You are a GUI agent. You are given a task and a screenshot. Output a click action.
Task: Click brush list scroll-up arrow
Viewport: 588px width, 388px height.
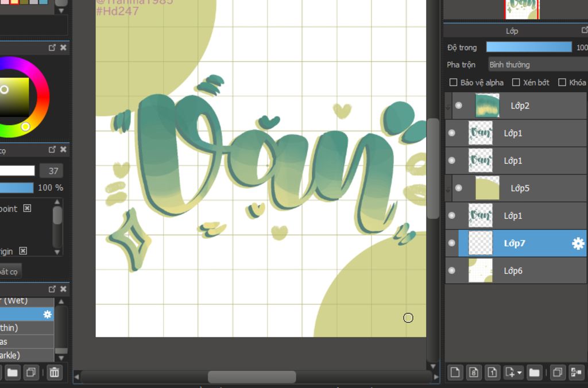pyautogui.click(x=61, y=302)
